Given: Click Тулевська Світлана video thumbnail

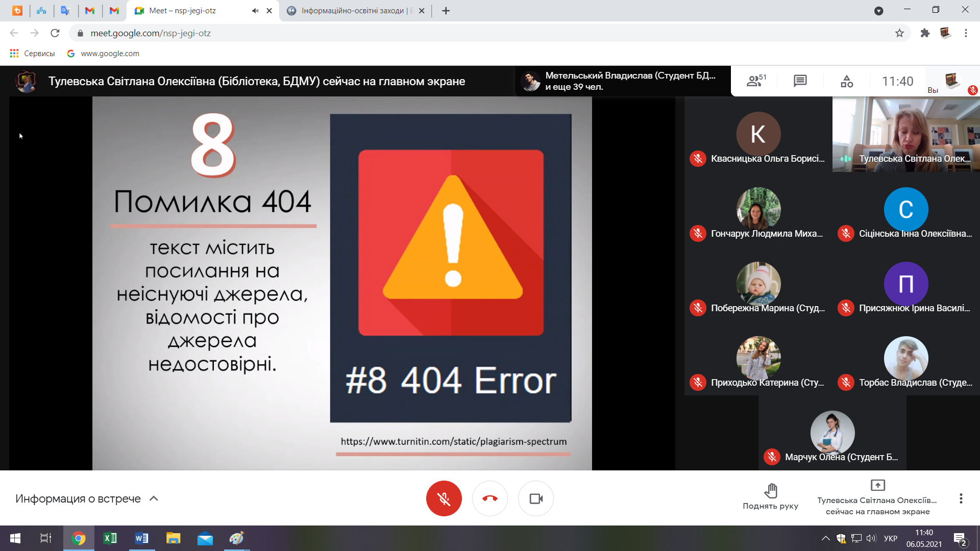Looking at the screenshot, I should (x=906, y=134).
